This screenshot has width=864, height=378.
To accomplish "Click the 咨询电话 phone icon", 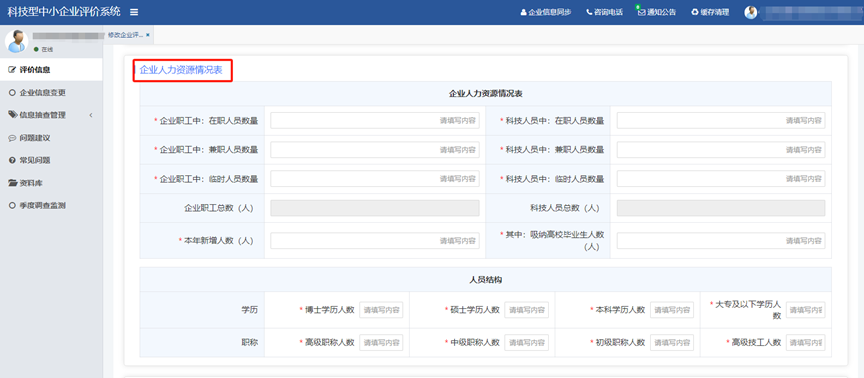I will pyautogui.click(x=589, y=12).
